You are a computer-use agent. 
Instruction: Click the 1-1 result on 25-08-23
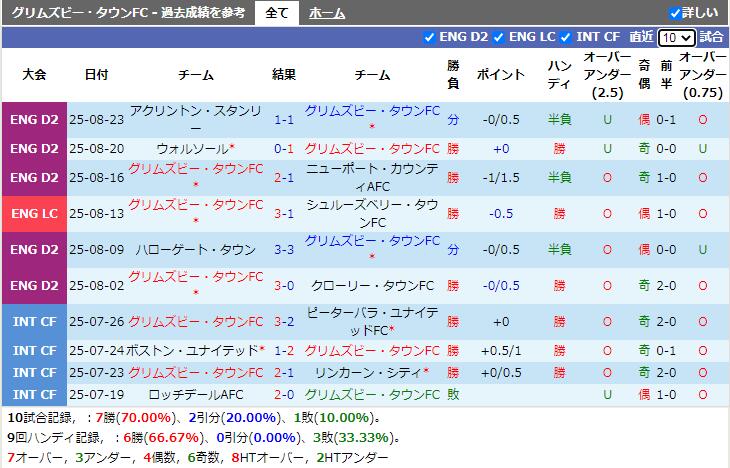tap(284, 120)
